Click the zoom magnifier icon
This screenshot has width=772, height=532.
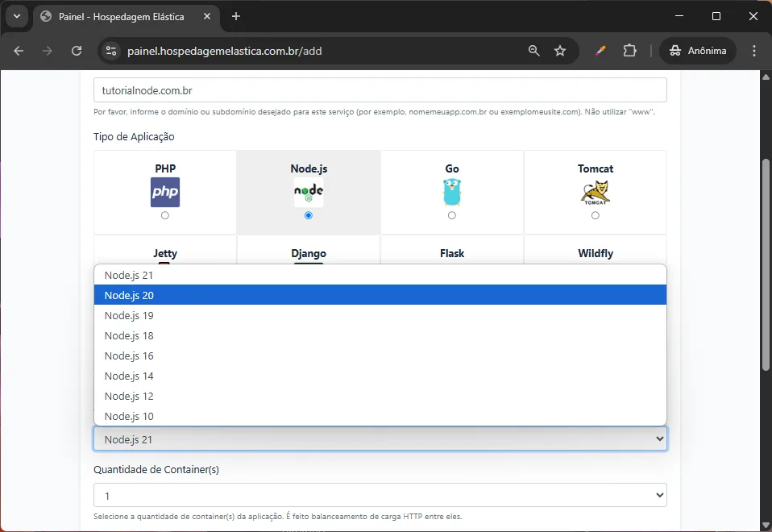point(533,51)
